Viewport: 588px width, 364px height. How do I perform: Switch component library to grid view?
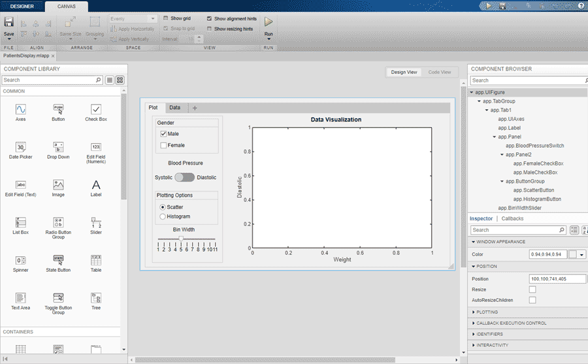click(120, 80)
